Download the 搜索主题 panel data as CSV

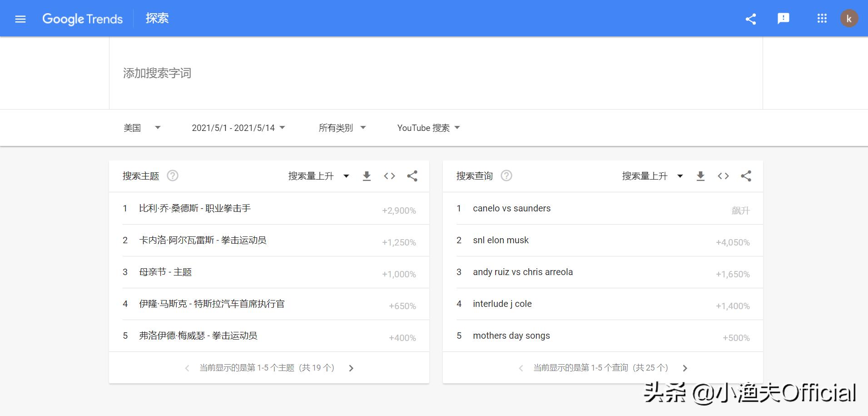[x=367, y=176]
